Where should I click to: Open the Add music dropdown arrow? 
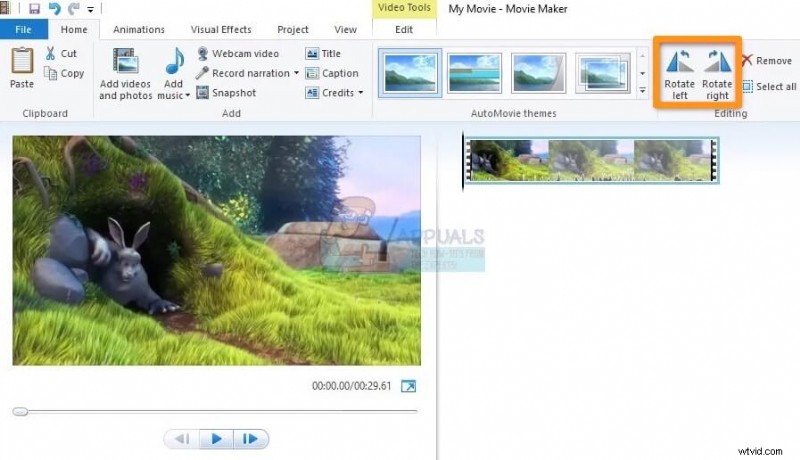coord(187,95)
